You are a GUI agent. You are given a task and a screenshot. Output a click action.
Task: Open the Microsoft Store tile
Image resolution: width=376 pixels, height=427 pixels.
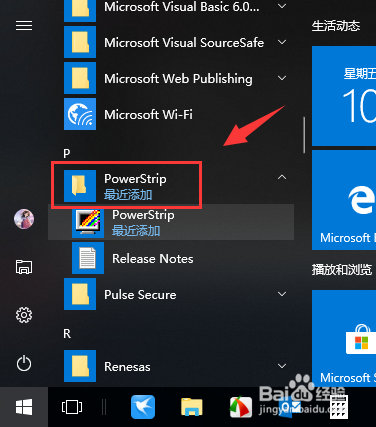(x=344, y=338)
